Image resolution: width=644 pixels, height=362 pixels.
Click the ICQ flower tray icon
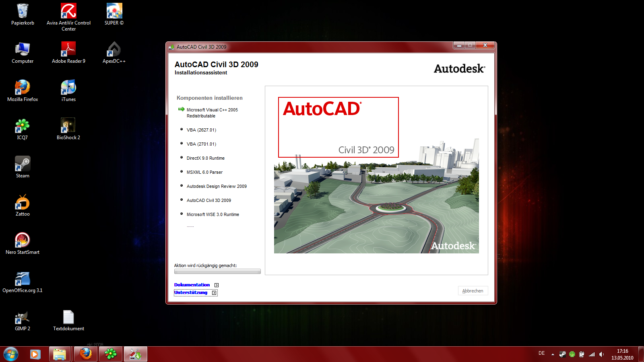[572, 354]
